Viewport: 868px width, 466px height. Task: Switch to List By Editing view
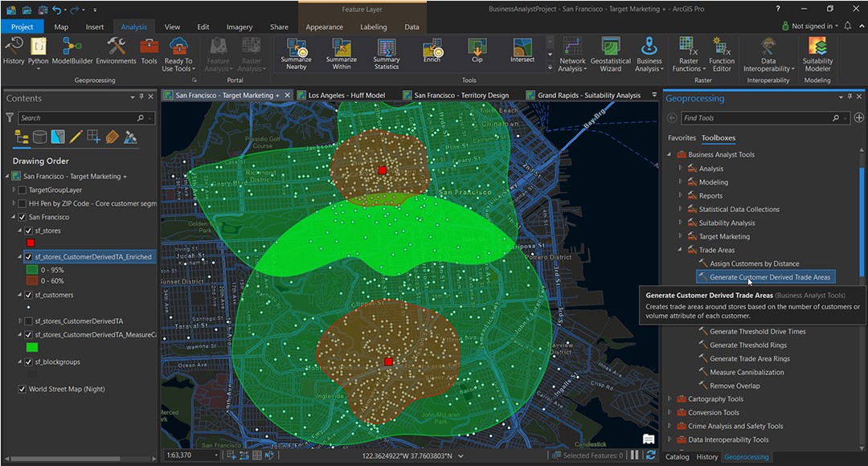[x=76, y=137]
